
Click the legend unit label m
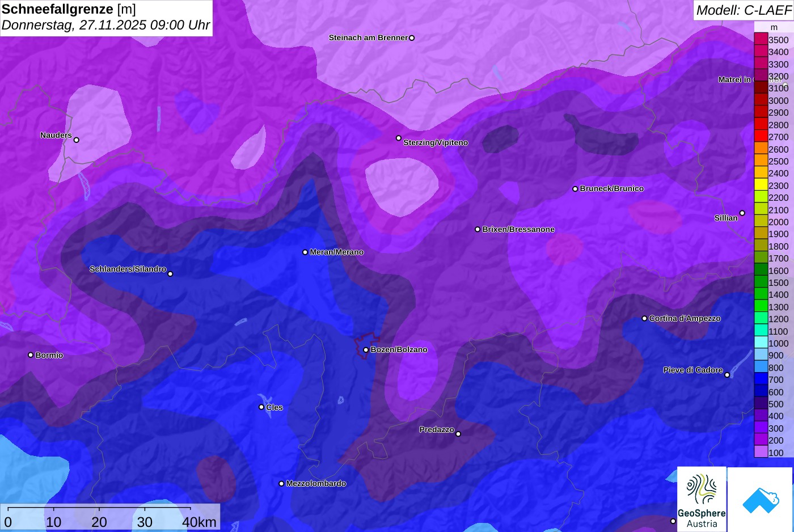774,27
